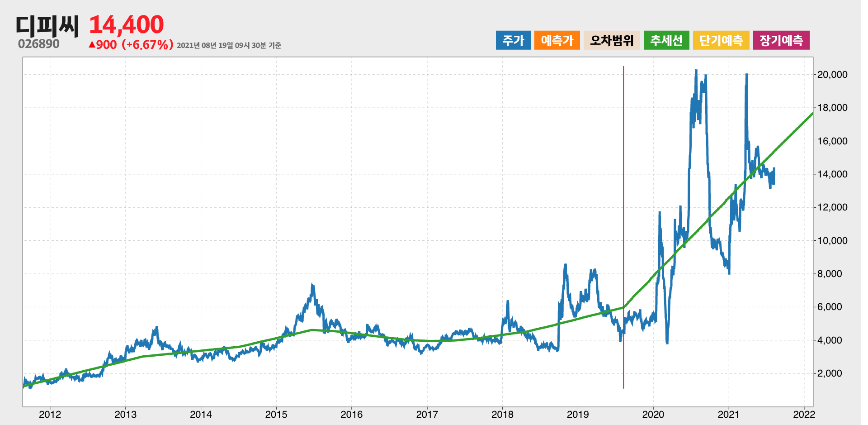Image resolution: width=868 pixels, height=425 pixels.
Task: Click the stock code 026890
Action: tap(39, 44)
